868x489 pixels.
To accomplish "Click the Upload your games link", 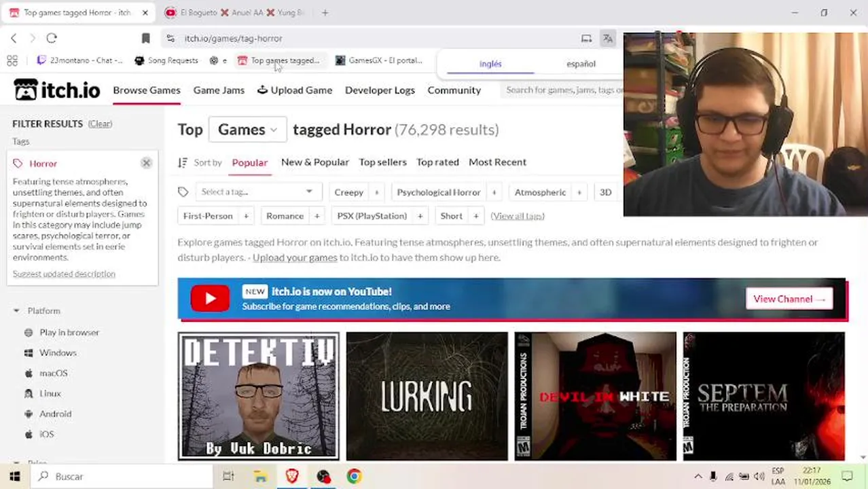I will pyautogui.click(x=295, y=257).
